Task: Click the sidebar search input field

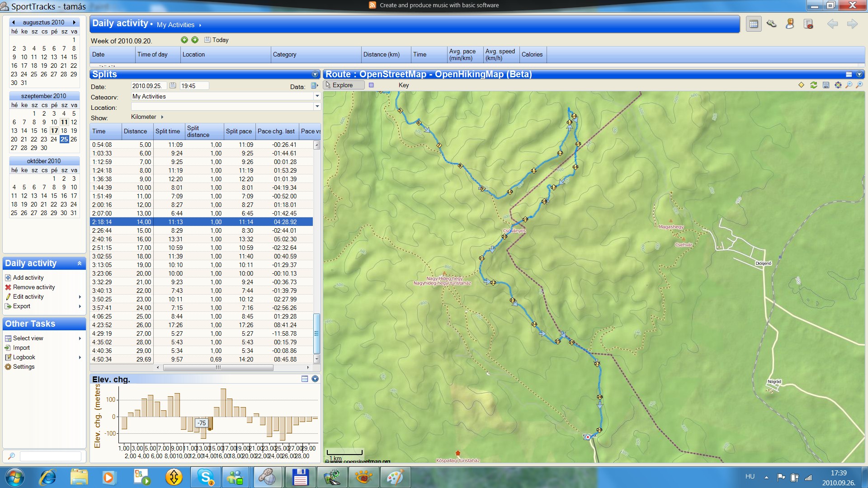Action: tap(50, 456)
